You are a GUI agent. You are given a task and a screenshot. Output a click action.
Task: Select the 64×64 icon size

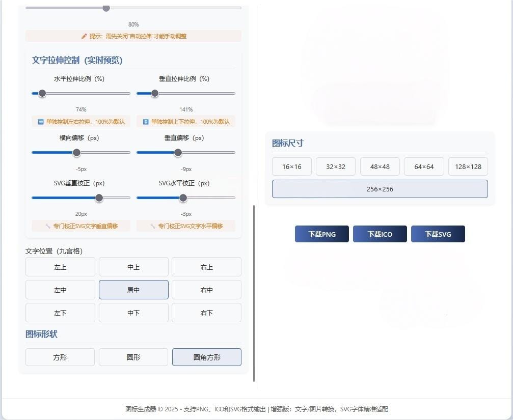click(424, 166)
